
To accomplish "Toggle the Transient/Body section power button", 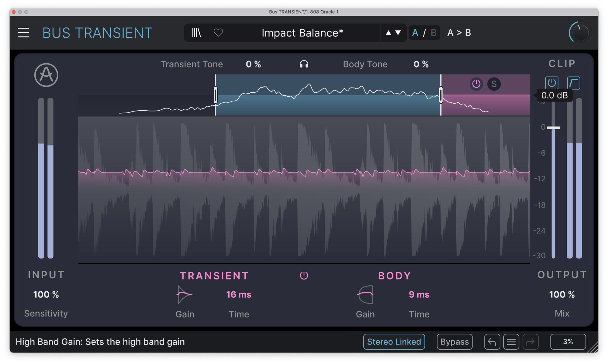I will 304,276.
